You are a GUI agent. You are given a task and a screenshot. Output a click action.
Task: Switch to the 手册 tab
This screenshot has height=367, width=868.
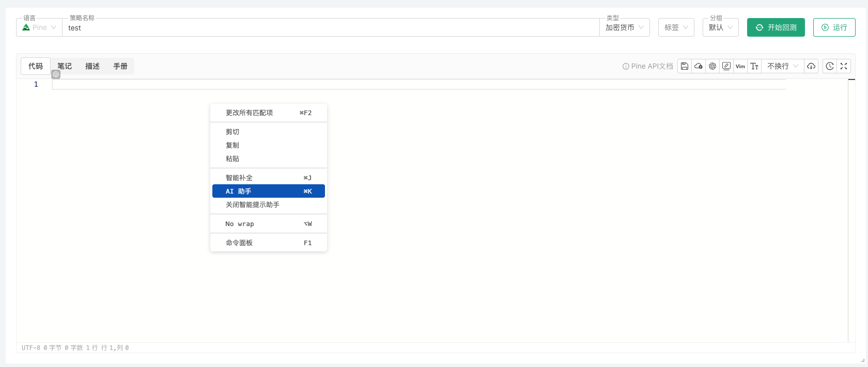pos(120,66)
